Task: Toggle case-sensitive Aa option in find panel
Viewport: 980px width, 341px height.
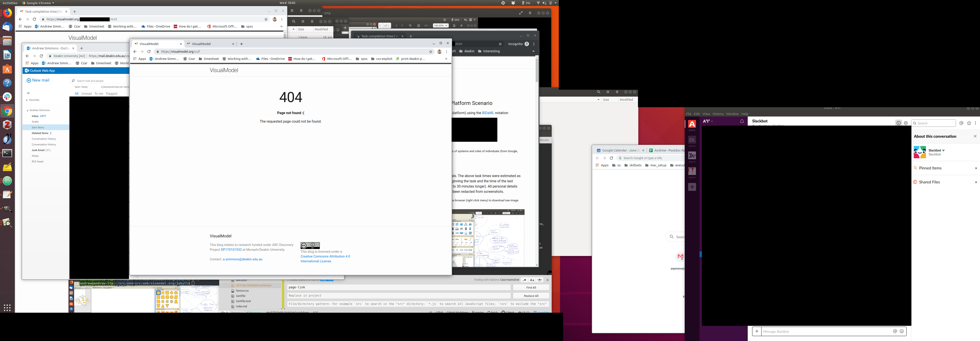Action: (532, 280)
